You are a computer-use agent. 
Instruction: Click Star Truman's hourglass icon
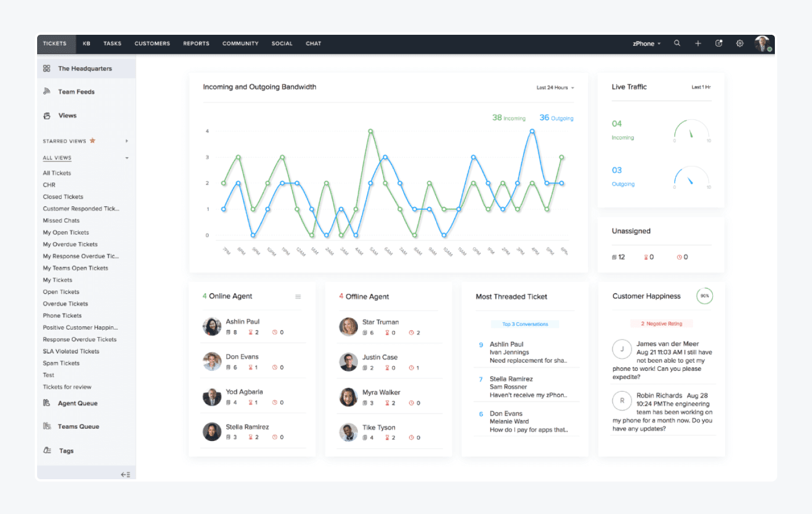point(387,333)
